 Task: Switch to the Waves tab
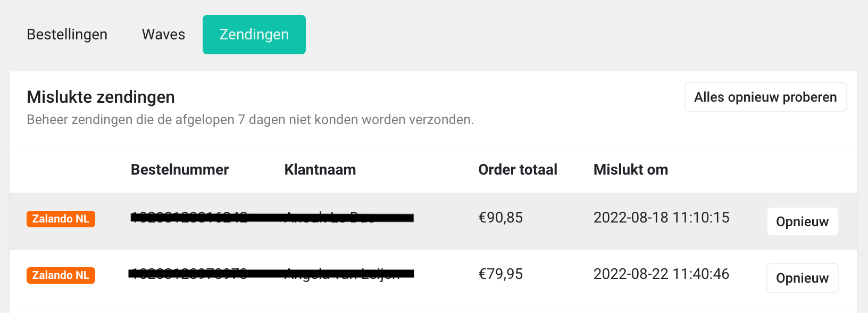coord(163,35)
